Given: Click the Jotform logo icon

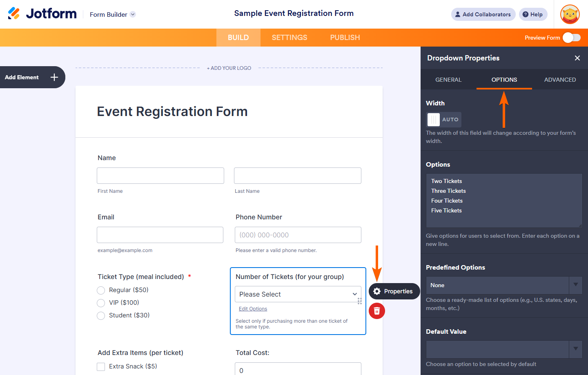Looking at the screenshot, I should [x=14, y=13].
